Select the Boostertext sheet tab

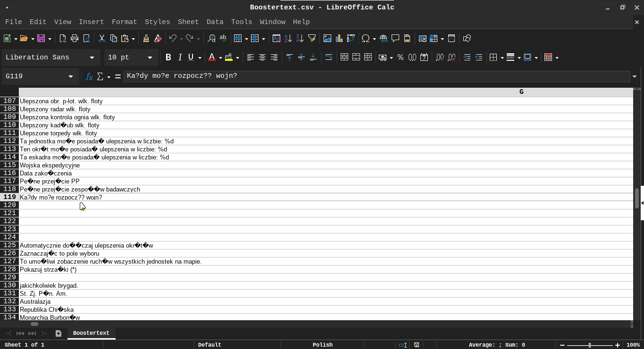[91, 333]
